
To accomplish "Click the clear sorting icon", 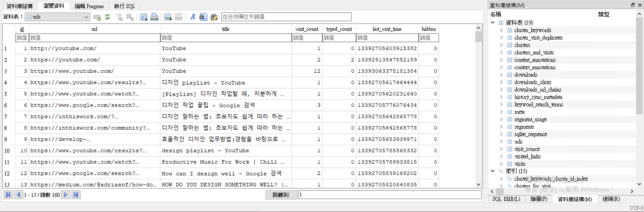I will [x=130, y=17].
